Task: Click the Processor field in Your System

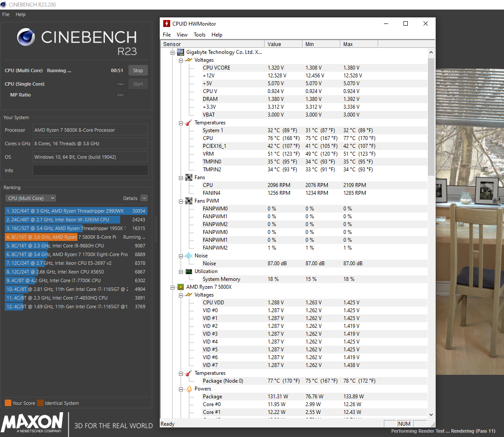Action: click(91, 130)
